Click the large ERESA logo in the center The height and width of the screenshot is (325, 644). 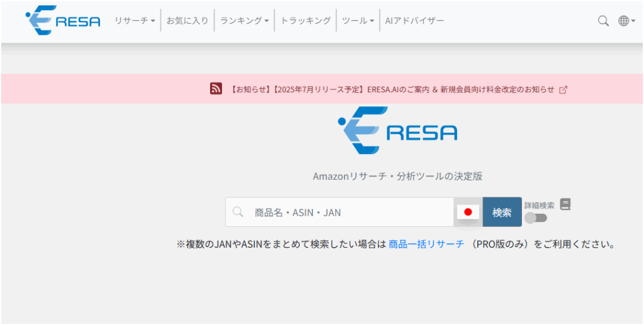397,130
